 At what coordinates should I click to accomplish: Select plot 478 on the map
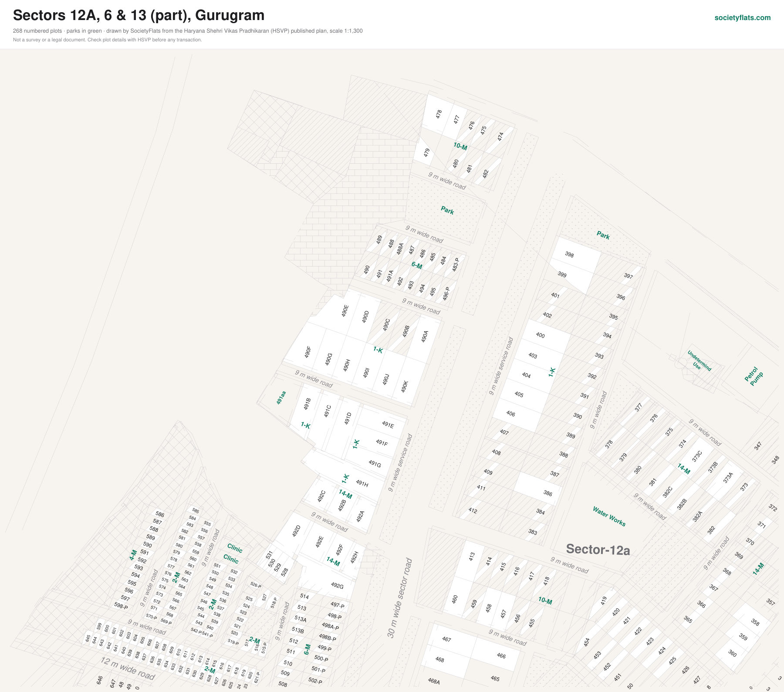(x=439, y=114)
